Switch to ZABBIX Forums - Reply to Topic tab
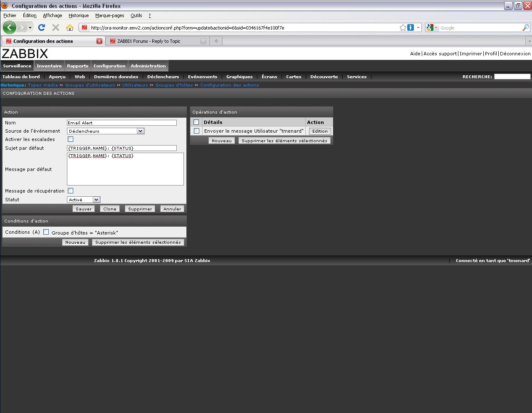 [x=148, y=41]
